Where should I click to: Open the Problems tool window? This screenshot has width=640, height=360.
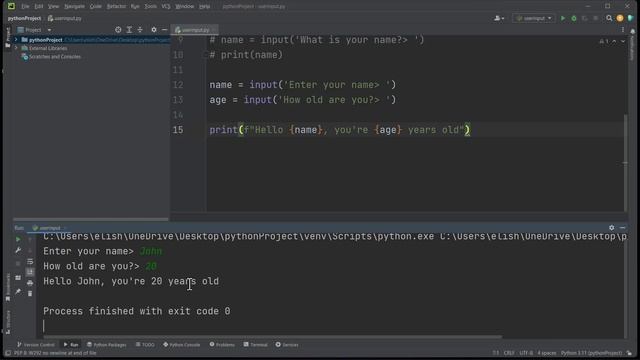[x=222, y=345]
